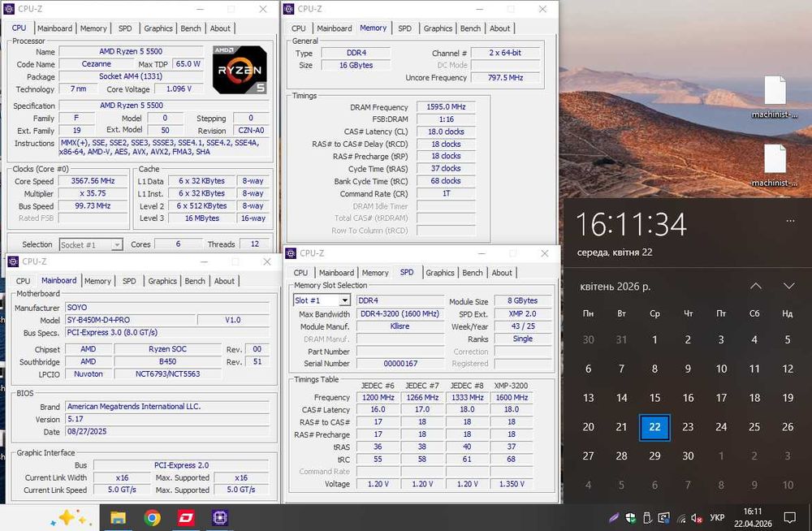This screenshot has width=812, height=531.
Task: Select the Memory tab in the SPD window
Action: click(375, 273)
